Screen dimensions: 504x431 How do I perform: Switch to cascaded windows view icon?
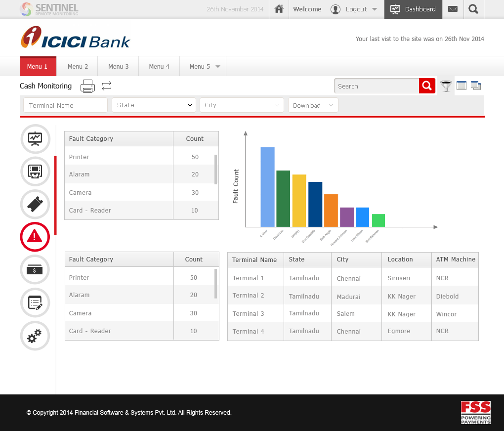476,86
